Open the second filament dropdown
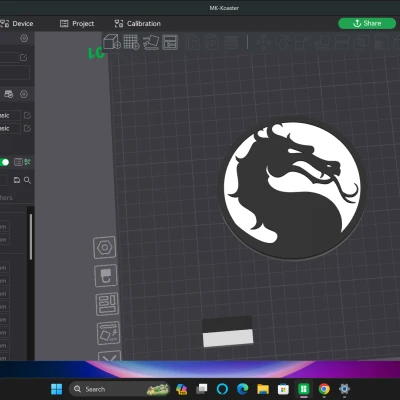 10,128
